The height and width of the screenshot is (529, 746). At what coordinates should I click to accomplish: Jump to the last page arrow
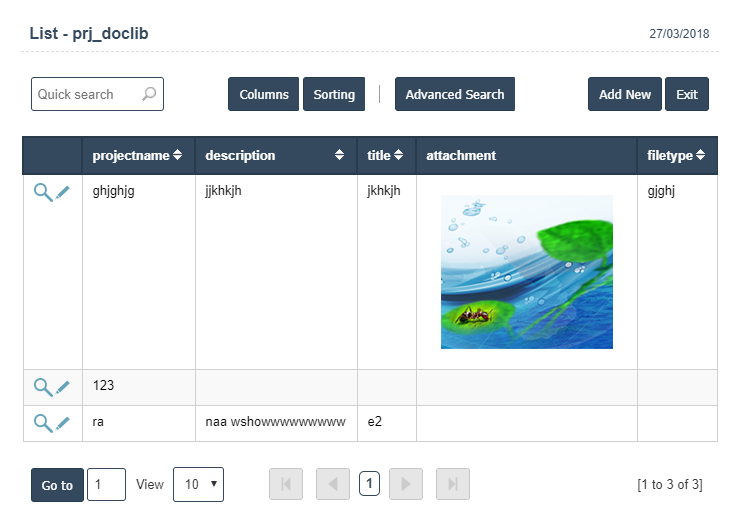point(453,484)
